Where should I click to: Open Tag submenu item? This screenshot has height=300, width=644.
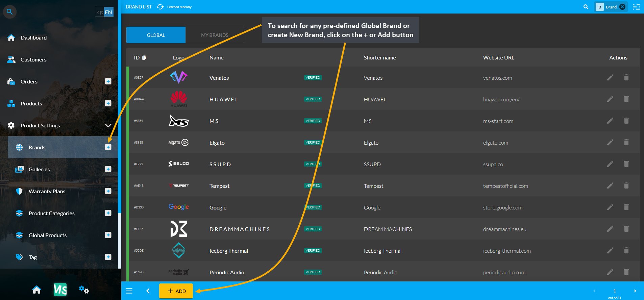click(x=32, y=257)
